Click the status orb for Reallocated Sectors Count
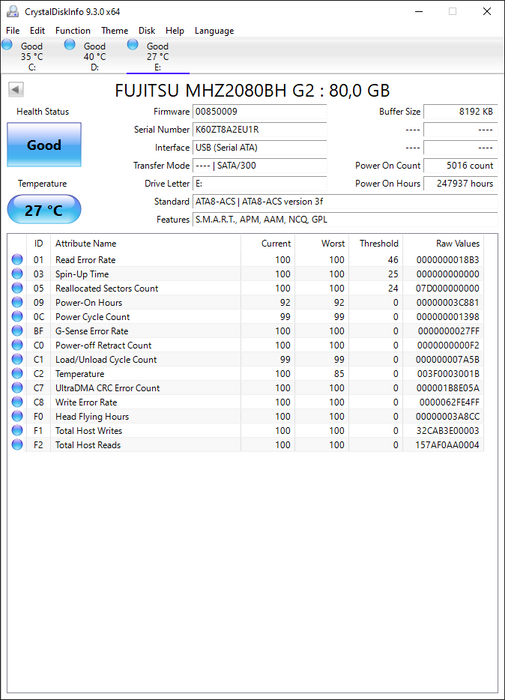Screen dimensions: 505x700 pos(17,288)
